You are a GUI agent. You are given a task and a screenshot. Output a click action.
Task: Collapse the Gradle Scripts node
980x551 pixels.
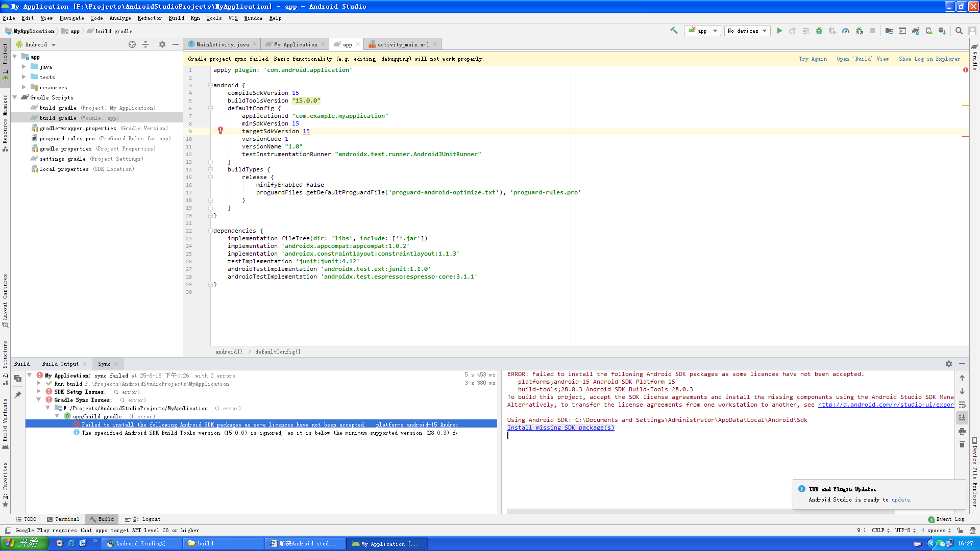(15, 97)
